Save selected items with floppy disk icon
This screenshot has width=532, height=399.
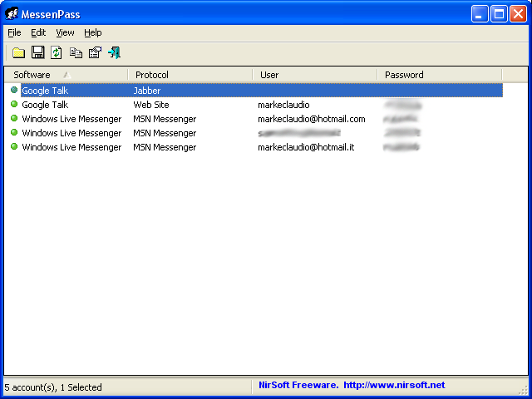[x=37, y=52]
